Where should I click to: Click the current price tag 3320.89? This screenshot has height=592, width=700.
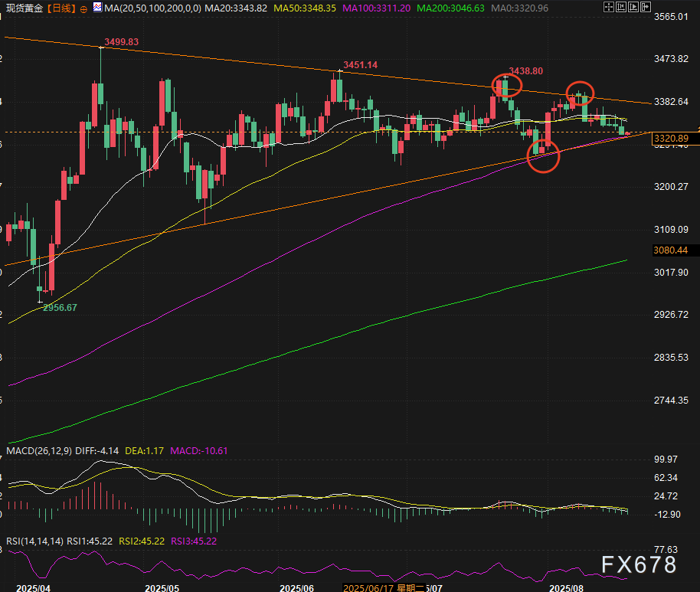[672, 138]
